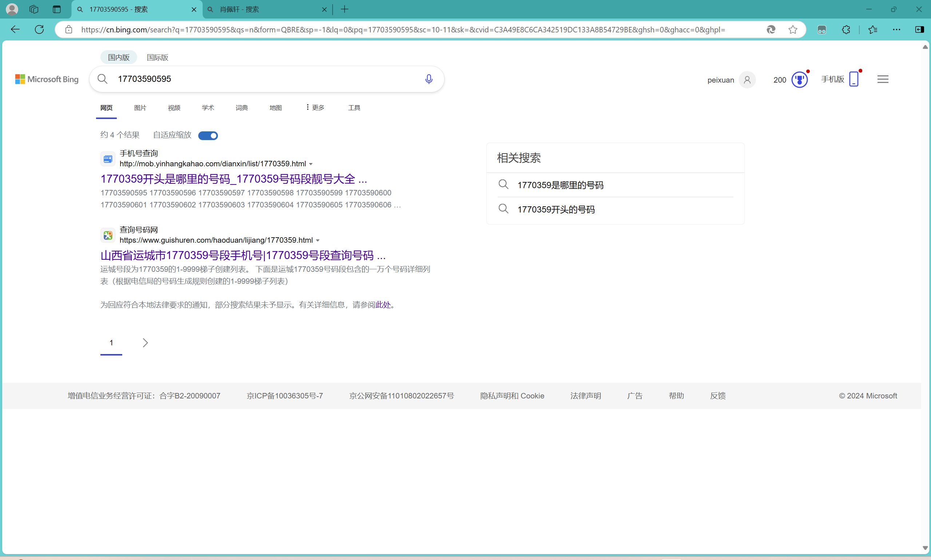This screenshot has width=931, height=560.
Task: Click the magnifier search icon in Bing box
Action: click(x=102, y=79)
